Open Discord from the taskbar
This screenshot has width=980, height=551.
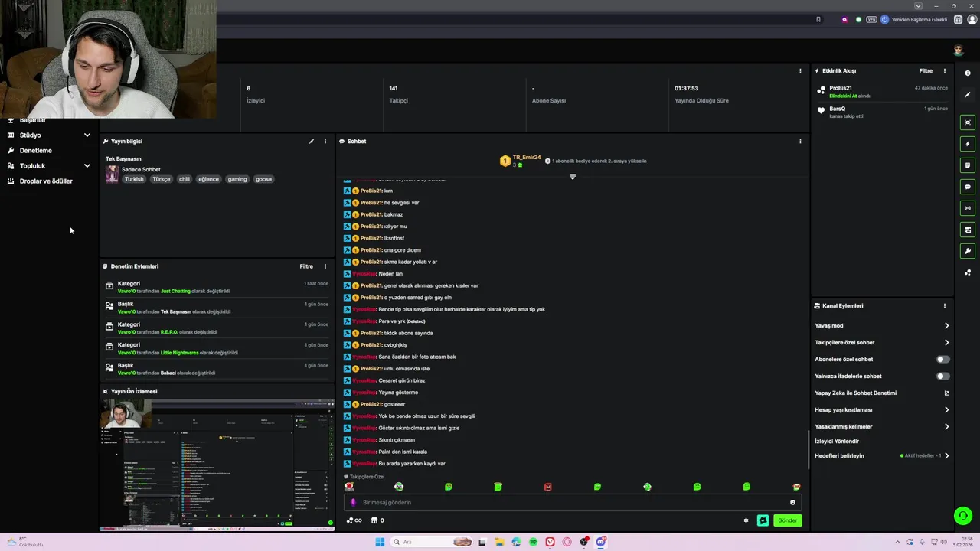[601, 542]
